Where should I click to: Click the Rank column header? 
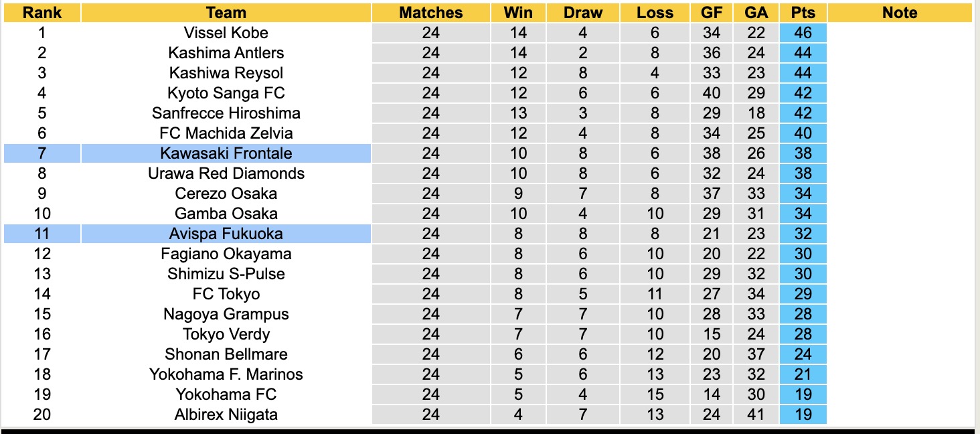pos(42,13)
